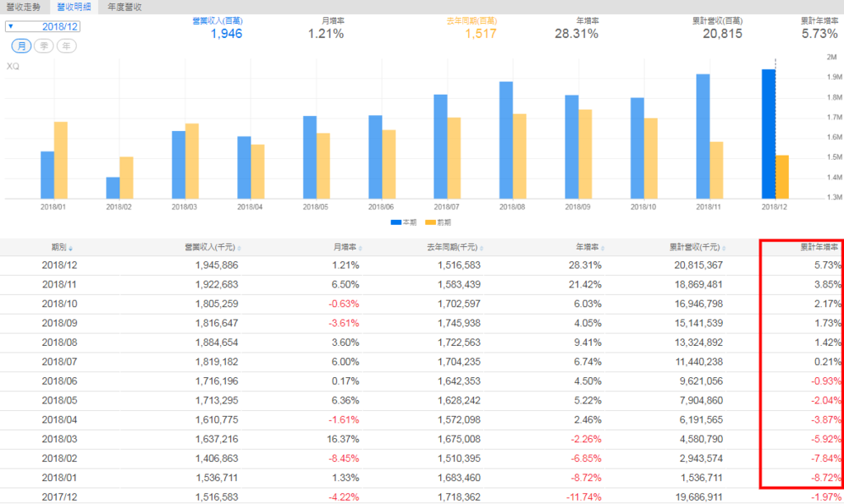Click the 2018/06 axis label under chart
Image resolution: width=844 pixels, height=504 pixels.
(x=381, y=207)
